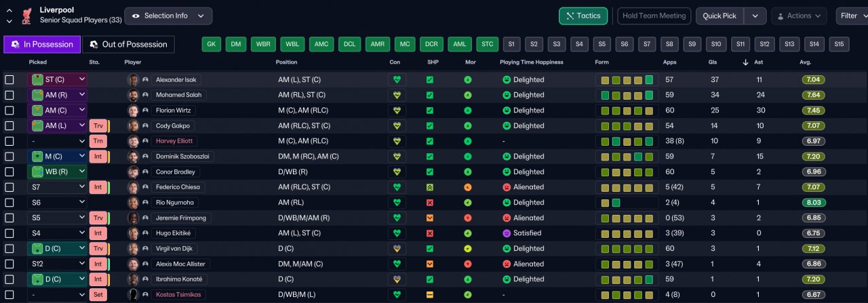Select the S1 substitute slot
Viewport: 868px width, 303px height.
511,44
